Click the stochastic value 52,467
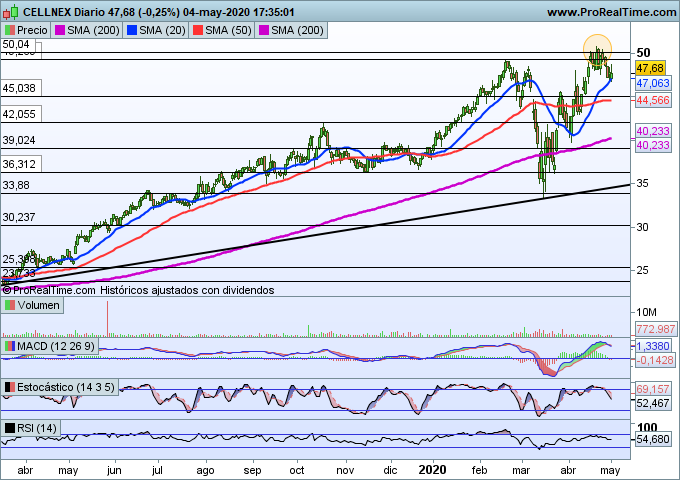 (653, 403)
